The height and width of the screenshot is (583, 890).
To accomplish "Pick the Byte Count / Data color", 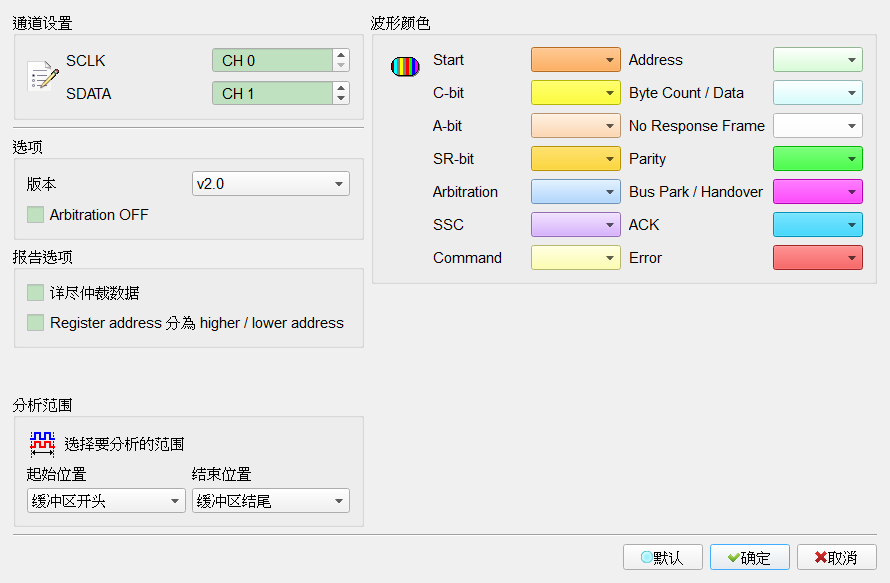I will [818, 93].
